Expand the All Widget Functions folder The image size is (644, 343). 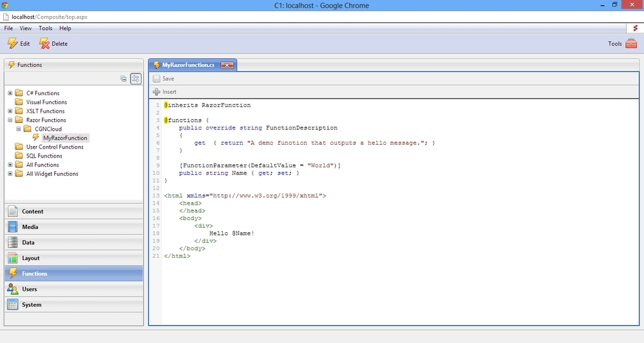point(10,174)
